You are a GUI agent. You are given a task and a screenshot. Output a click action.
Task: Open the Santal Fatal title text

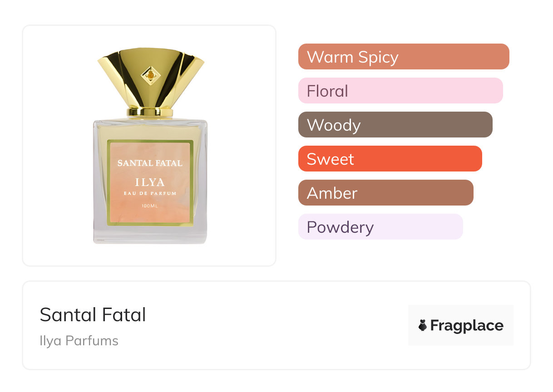pyautogui.click(x=93, y=315)
